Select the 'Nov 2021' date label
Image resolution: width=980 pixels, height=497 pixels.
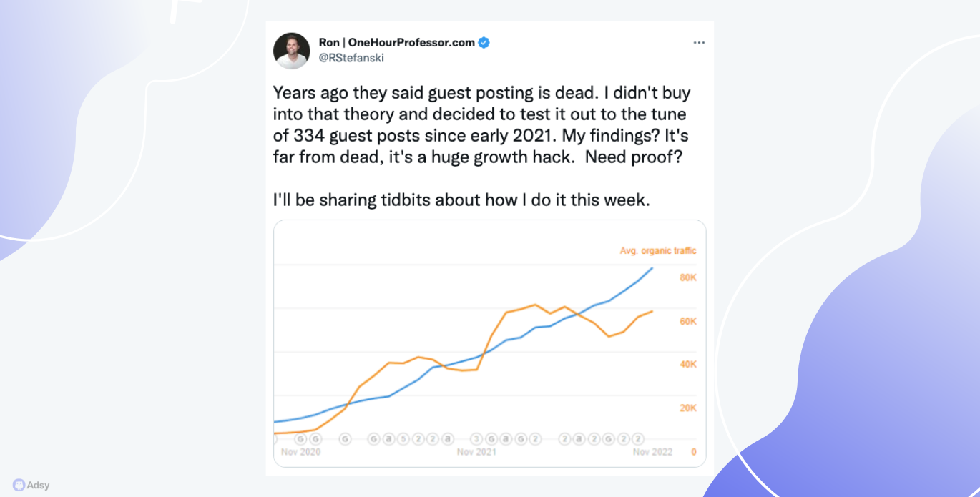[476, 452]
